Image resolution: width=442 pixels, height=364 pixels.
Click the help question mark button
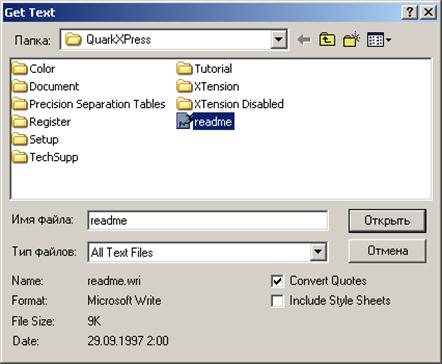[410, 12]
